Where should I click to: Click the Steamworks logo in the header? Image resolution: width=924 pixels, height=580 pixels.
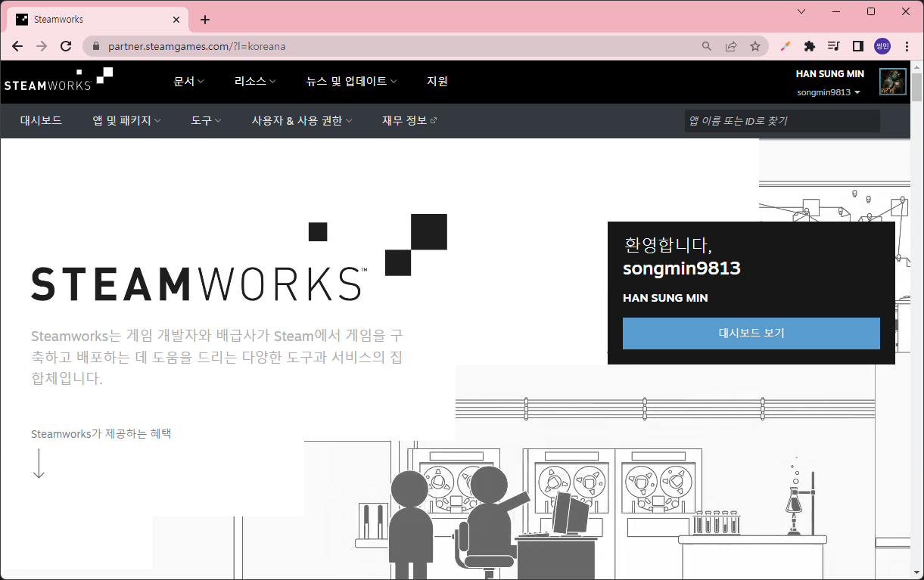[58, 79]
